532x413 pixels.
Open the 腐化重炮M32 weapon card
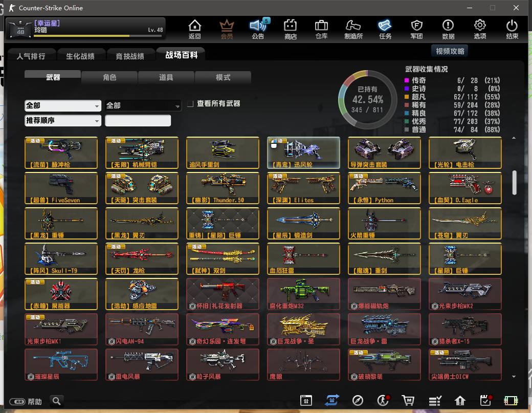pyautogui.click(x=303, y=294)
